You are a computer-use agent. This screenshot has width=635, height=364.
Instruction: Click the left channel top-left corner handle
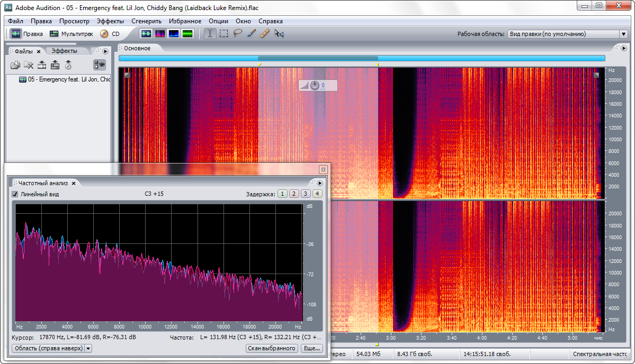(x=127, y=75)
